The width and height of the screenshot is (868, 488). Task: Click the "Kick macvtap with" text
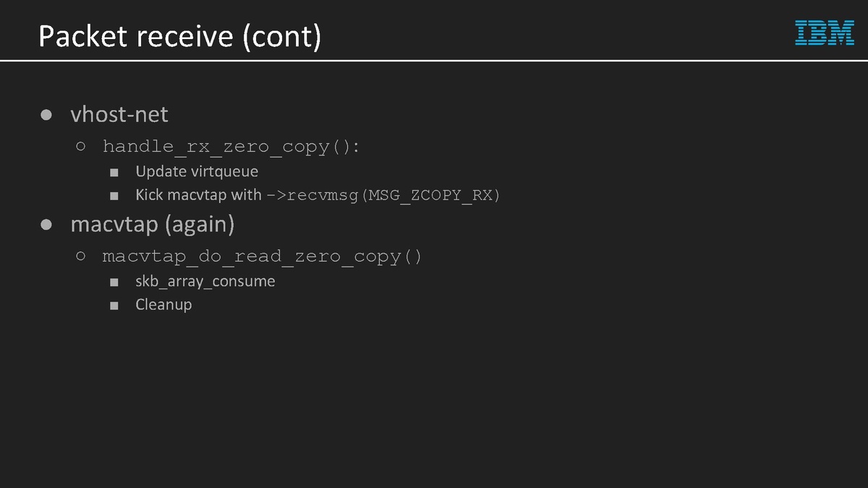pos(198,195)
